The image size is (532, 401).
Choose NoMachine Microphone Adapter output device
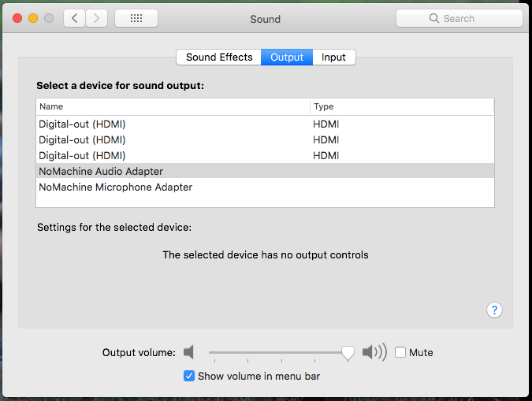pos(265,187)
